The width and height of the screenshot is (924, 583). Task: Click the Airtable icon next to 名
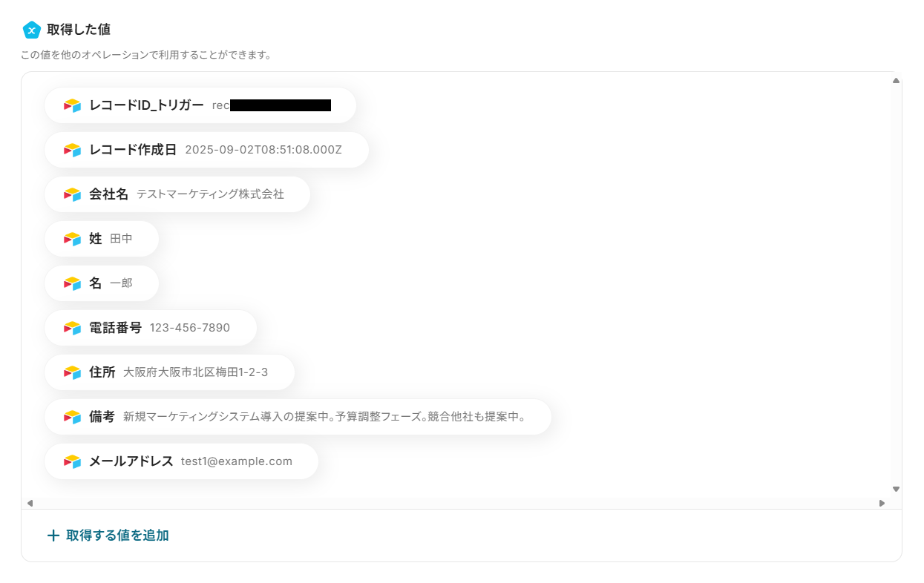coord(72,283)
